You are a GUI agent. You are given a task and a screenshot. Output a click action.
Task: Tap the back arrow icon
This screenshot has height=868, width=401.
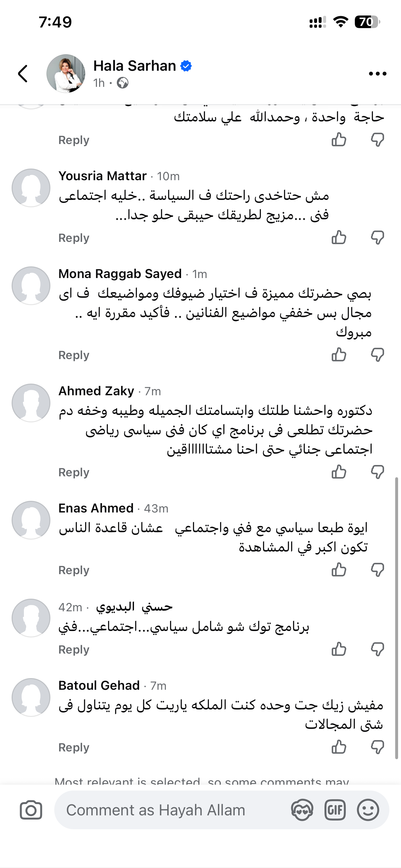click(23, 73)
